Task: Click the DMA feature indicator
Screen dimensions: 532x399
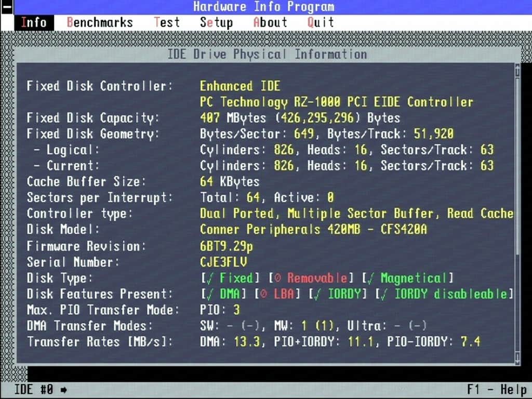Action: click(x=223, y=294)
